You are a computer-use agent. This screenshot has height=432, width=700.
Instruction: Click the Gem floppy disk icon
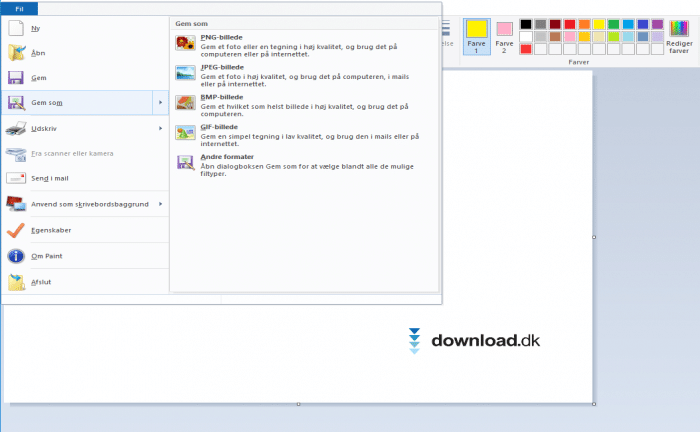pyautogui.click(x=16, y=78)
